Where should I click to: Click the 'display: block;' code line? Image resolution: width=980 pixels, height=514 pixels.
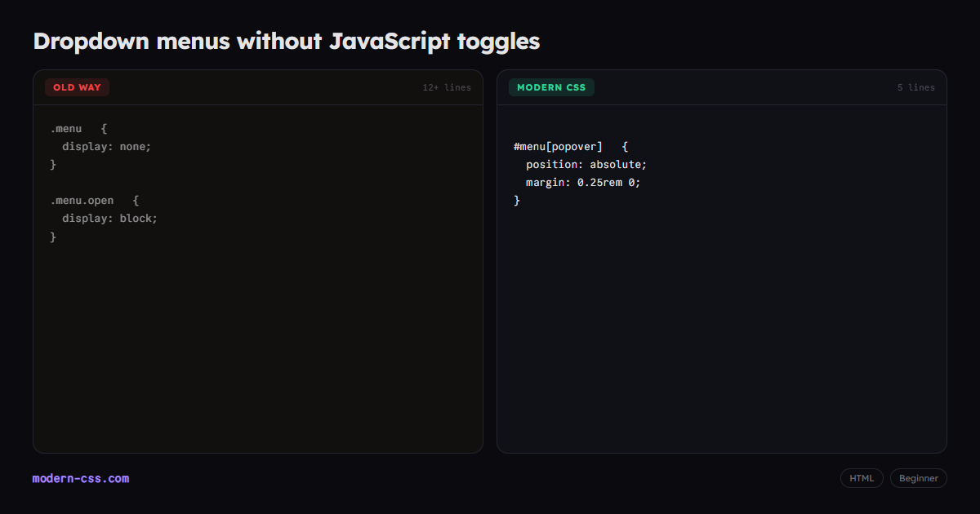110,219
